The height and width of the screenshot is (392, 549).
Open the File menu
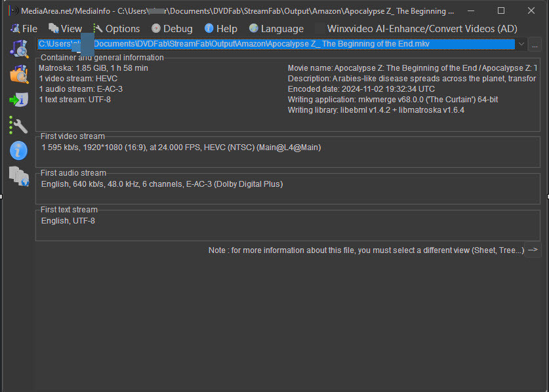tap(24, 29)
